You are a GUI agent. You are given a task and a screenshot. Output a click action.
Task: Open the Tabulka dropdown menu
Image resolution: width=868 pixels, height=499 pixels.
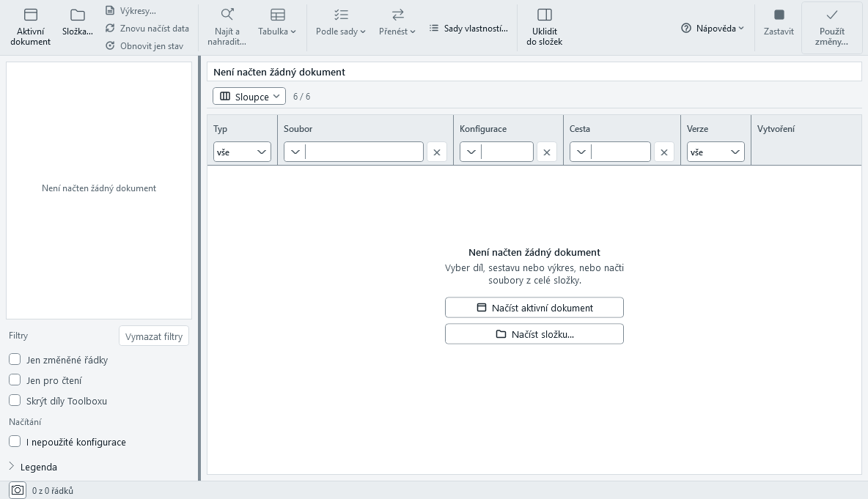tap(277, 22)
